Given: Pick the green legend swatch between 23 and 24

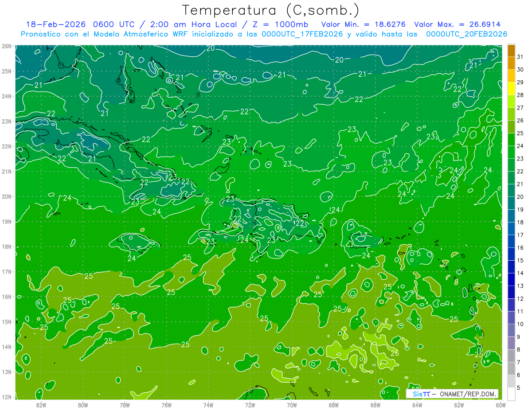Looking at the screenshot, I should [511, 152].
